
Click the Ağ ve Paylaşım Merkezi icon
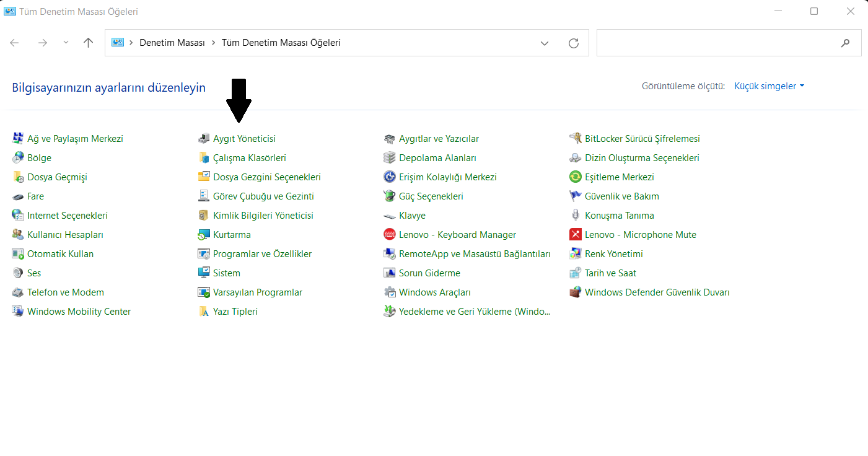17,139
